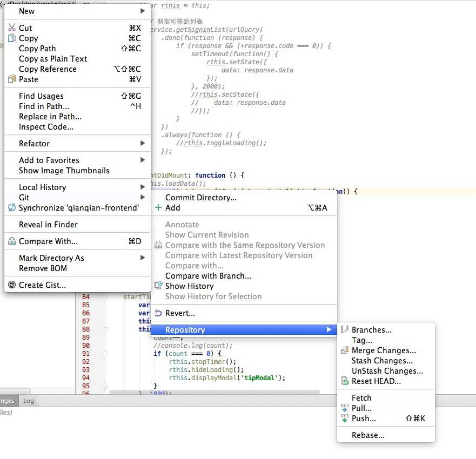Choose UnStash Changes
The image size is (476, 459).
click(x=386, y=371)
